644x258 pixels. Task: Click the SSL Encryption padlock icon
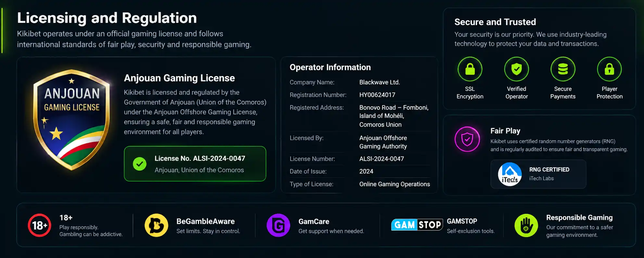(x=470, y=69)
